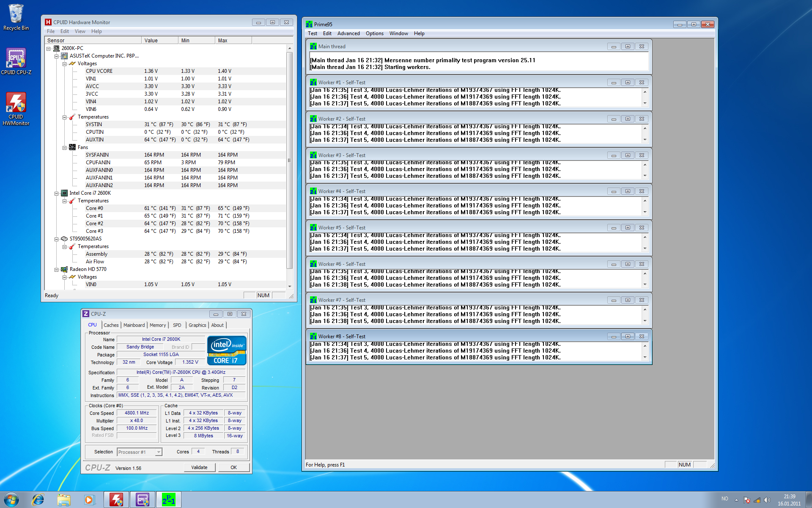
Task: Minimize the Worker #6 child window
Action: point(614,264)
